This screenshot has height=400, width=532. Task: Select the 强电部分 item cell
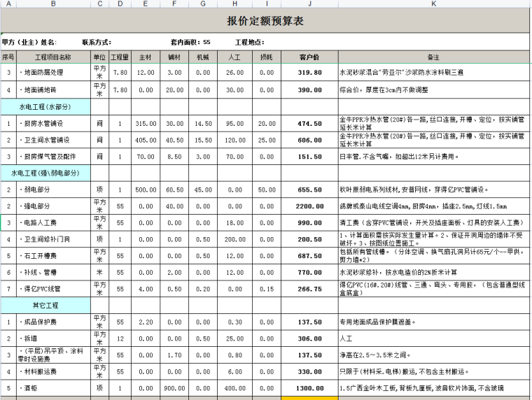pyautogui.click(x=54, y=206)
